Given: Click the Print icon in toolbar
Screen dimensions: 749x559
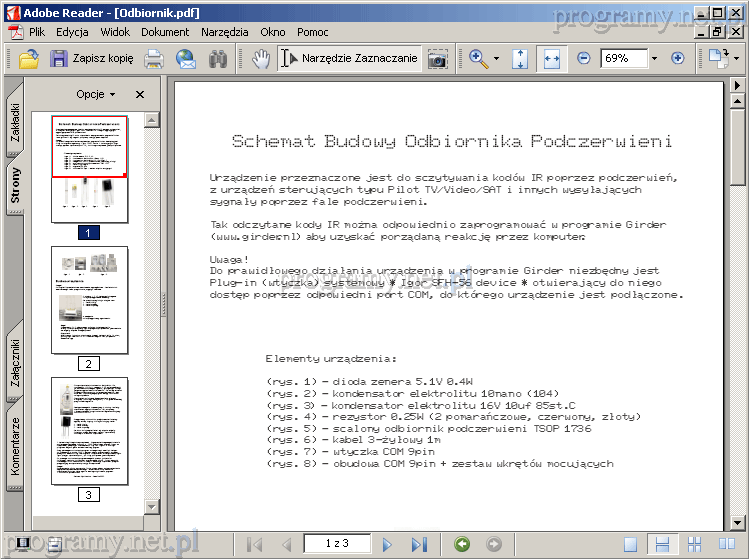Looking at the screenshot, I should tap(154, 59).
